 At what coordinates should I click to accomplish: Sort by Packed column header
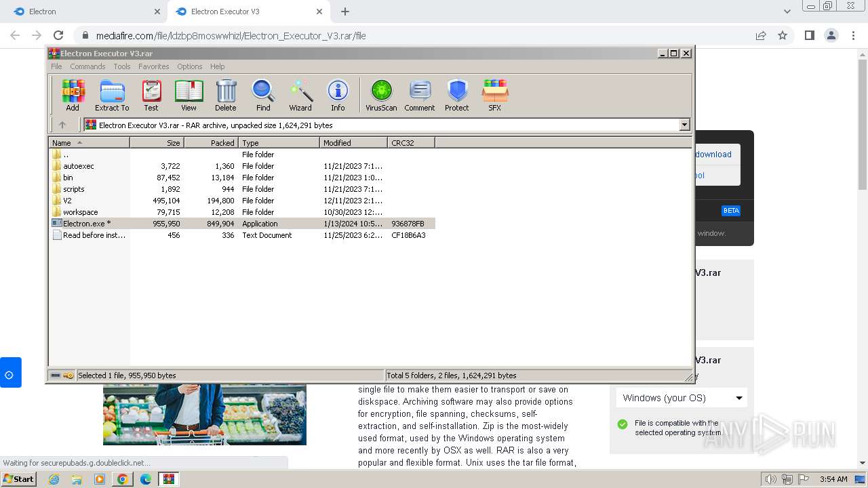pyautogui.click(x=211, y=142)
